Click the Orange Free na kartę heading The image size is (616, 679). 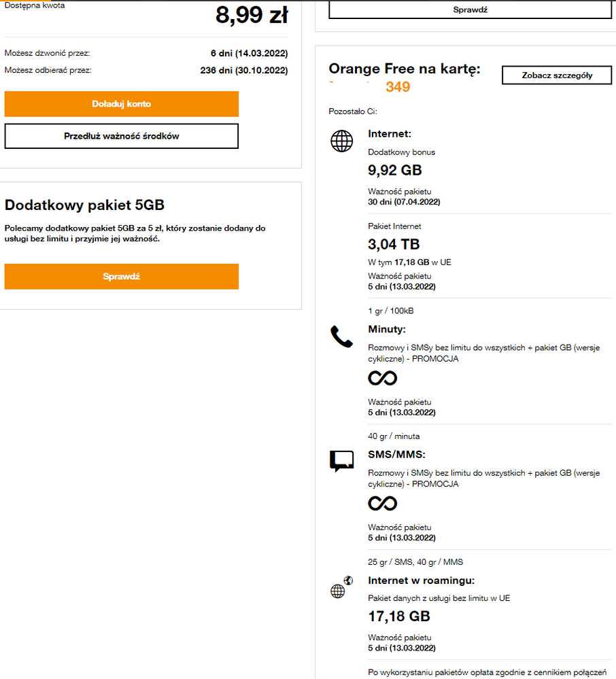coord(404,69)
